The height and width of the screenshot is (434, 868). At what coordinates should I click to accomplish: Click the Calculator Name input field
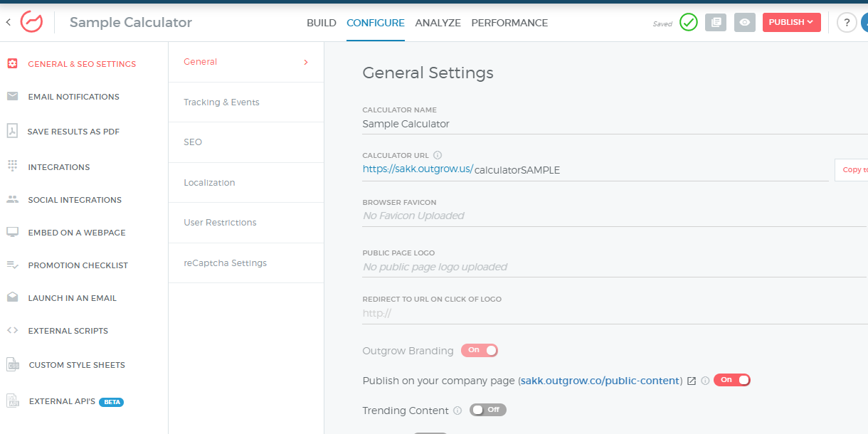[615, 124]
